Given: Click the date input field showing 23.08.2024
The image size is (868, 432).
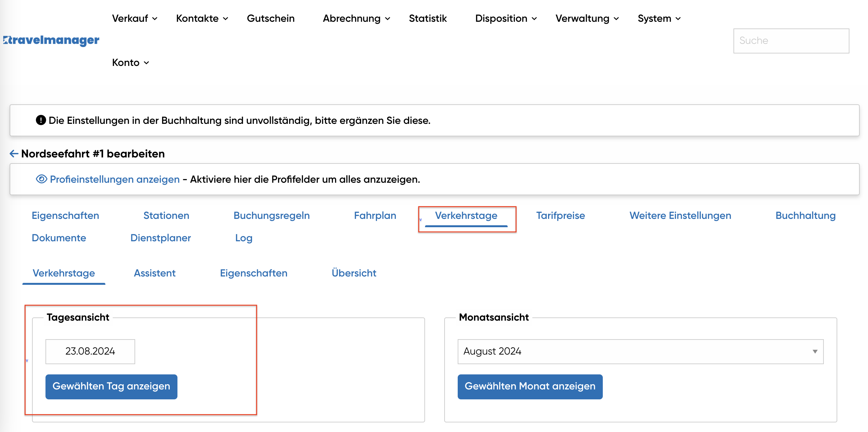Looking at the screenshot, I should tap(90, 351).
